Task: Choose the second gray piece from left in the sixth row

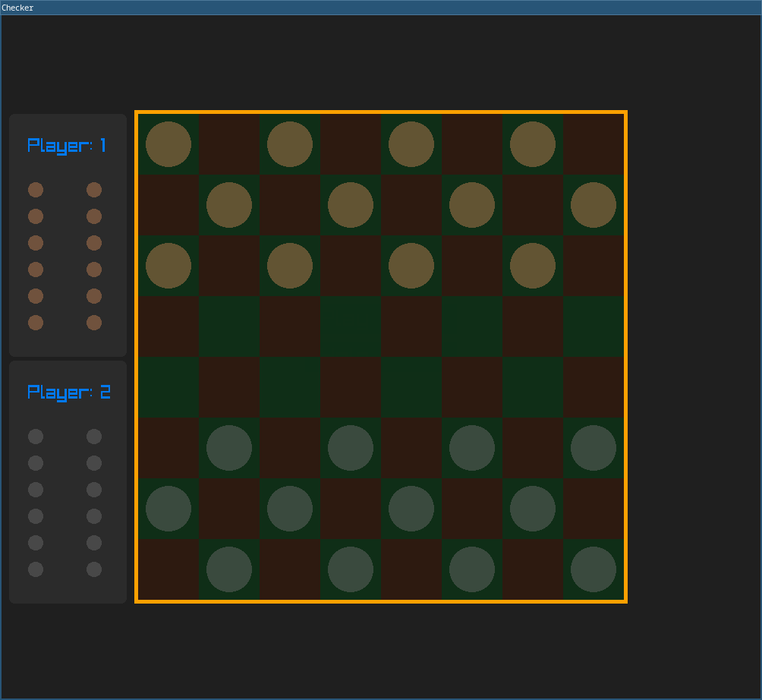Action: coord(351,448)
